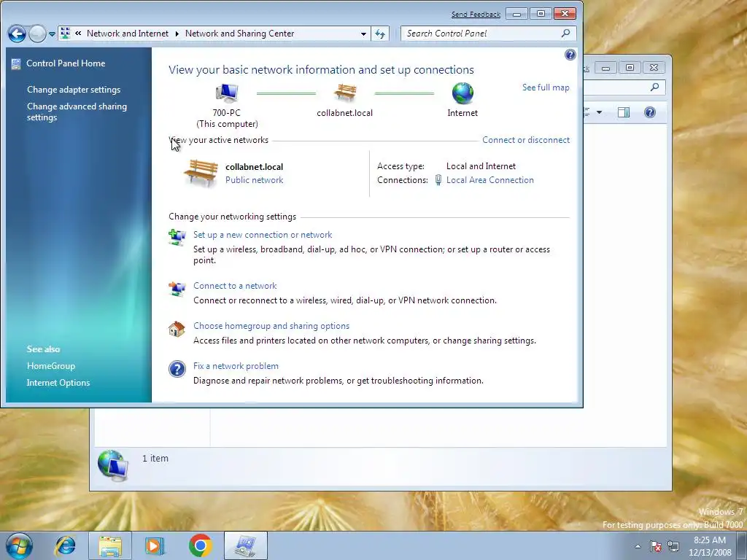Click the network tray icon

coord(673,546)
